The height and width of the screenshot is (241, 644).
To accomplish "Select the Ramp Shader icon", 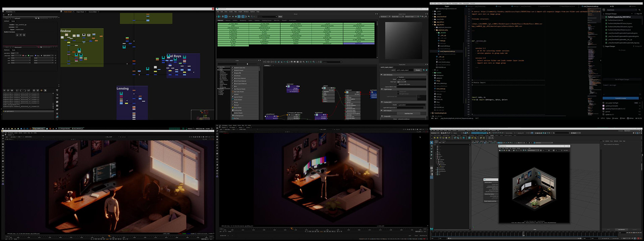I will pos(233,108).
